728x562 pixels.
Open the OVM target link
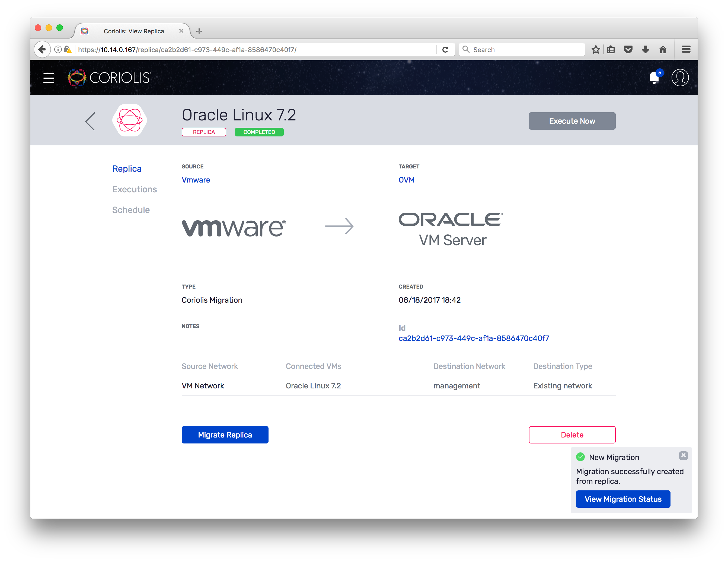pyautogui.click(x=406, y=180)
